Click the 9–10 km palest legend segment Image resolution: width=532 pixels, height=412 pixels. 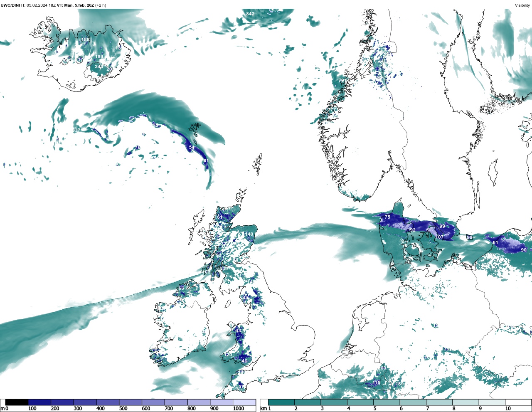click(492, 402)
